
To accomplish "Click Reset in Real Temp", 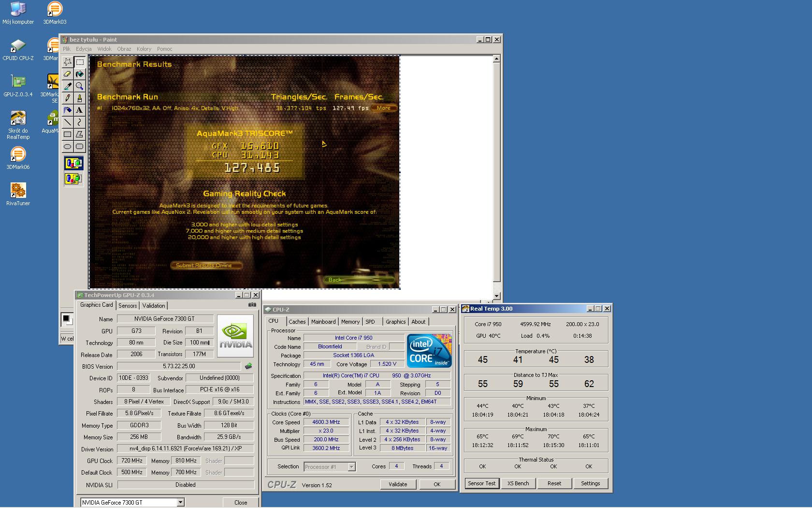I will click(554, 483).
